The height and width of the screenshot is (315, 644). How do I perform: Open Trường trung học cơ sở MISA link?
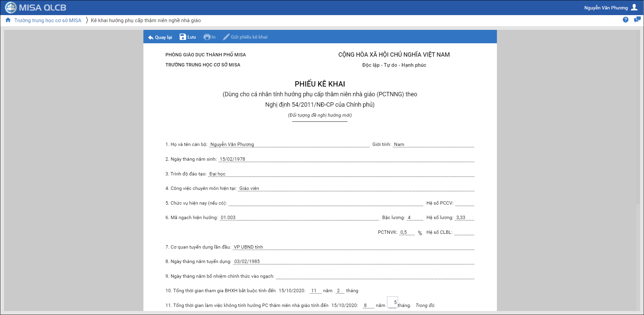pyautogui.click(x=48, y=20)
